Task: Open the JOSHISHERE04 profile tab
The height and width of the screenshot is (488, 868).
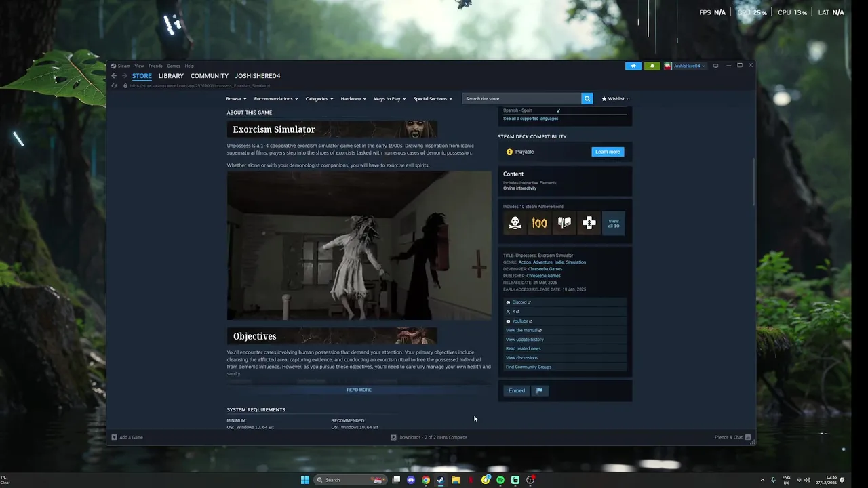Action: [x=258, y=76]
